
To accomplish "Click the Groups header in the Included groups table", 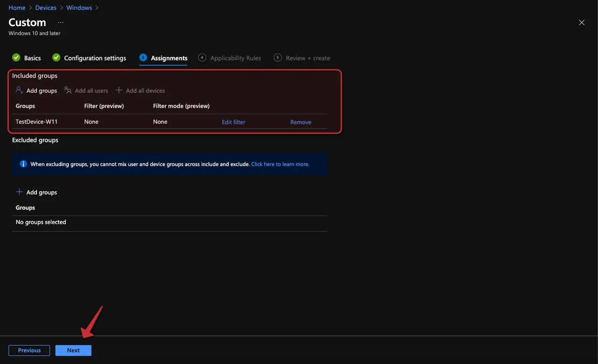I will tap(25, 106).
